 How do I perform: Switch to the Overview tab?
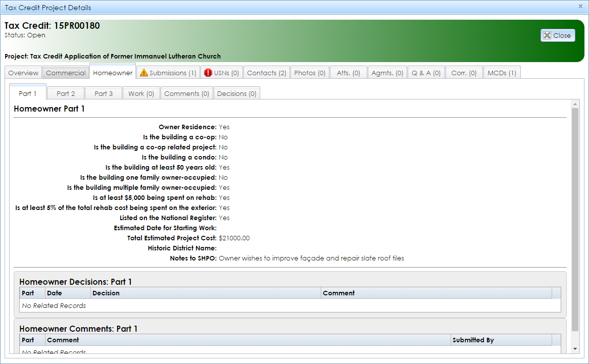(x=23, y=73)
